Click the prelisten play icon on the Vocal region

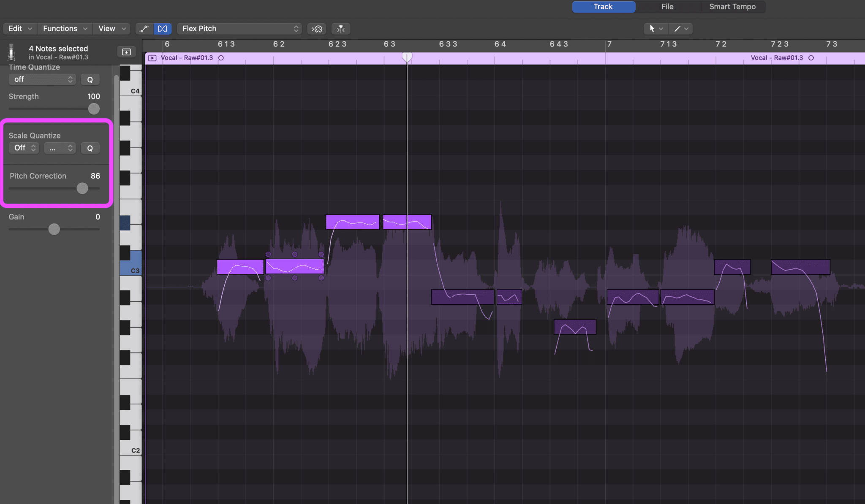tap(152, 58)
